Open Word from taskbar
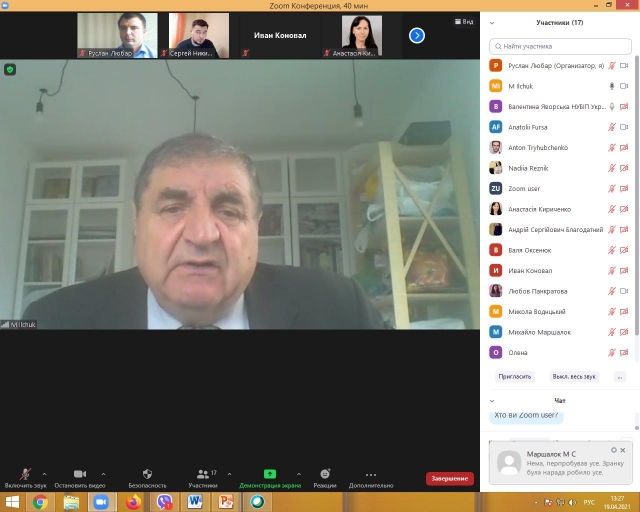 195,502
